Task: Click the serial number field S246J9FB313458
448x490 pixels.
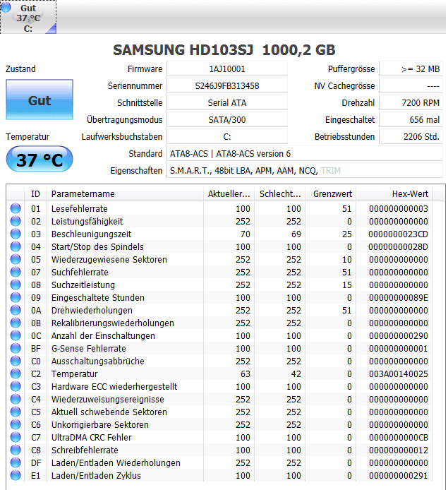Action: pos(227,85)
